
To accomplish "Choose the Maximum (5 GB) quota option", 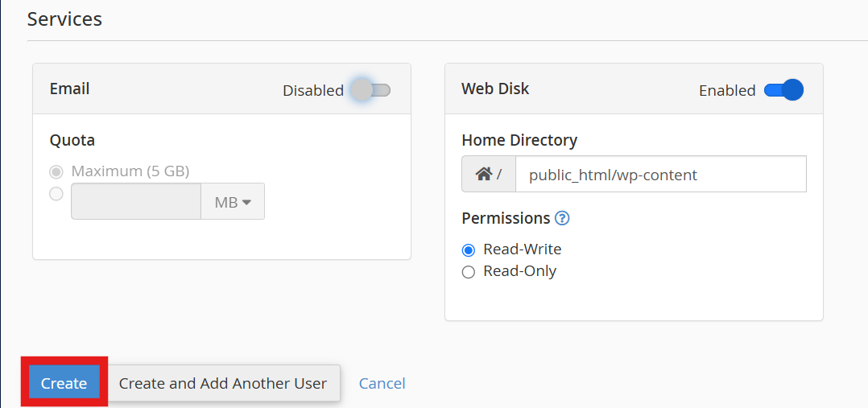I will point(56,171).
